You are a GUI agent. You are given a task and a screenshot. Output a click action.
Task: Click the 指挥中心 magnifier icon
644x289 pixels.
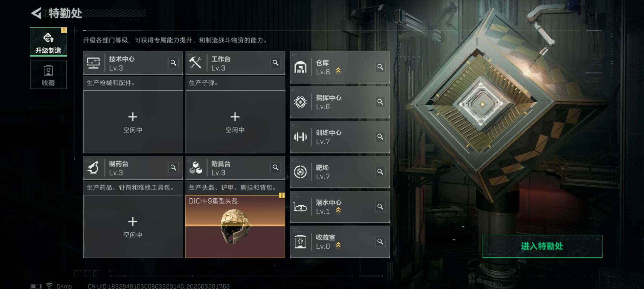[x=380, y=102]
